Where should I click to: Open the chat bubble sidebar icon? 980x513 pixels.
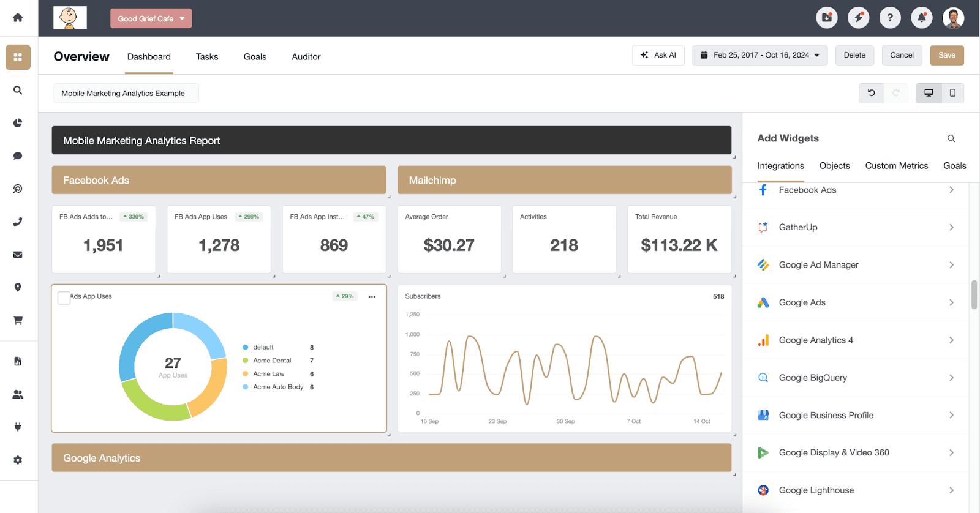coord(18,156)
